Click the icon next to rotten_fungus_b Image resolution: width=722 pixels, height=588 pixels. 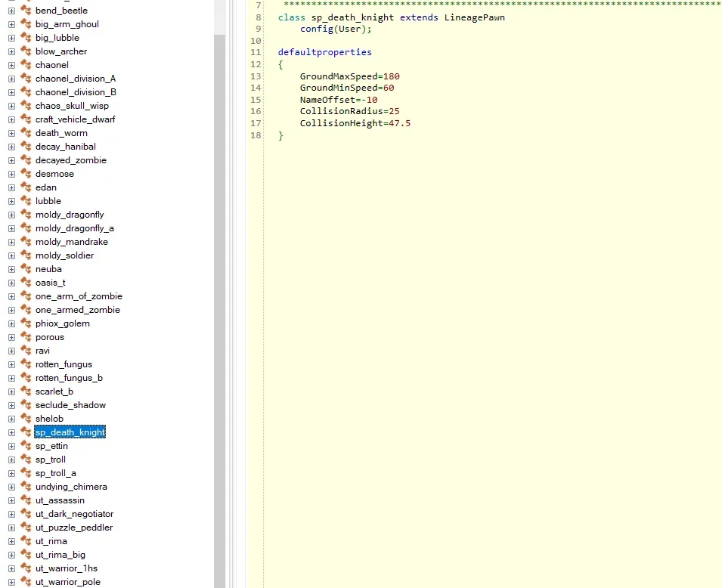coord(26,378)
